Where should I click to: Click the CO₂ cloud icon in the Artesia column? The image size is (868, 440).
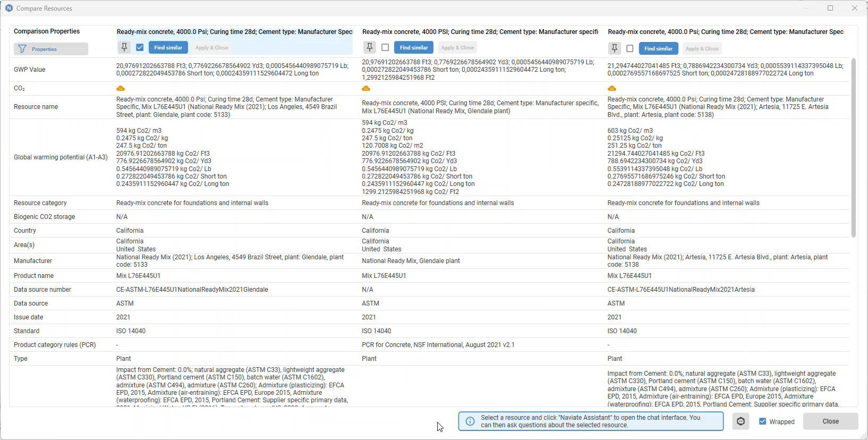[x=612, y=88]
